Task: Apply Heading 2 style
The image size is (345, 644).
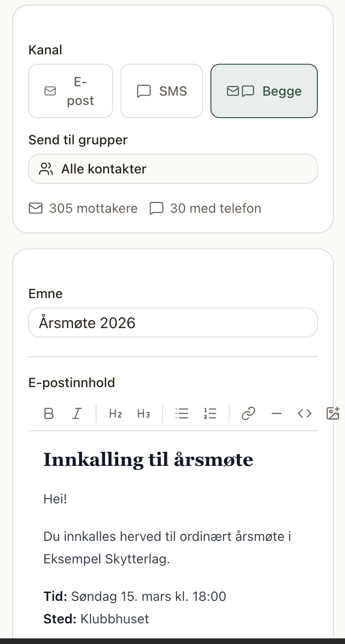Action: click(x=115, y=413)
